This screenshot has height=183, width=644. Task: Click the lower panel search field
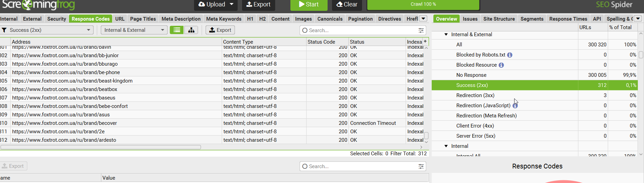[x=362, y=166]
